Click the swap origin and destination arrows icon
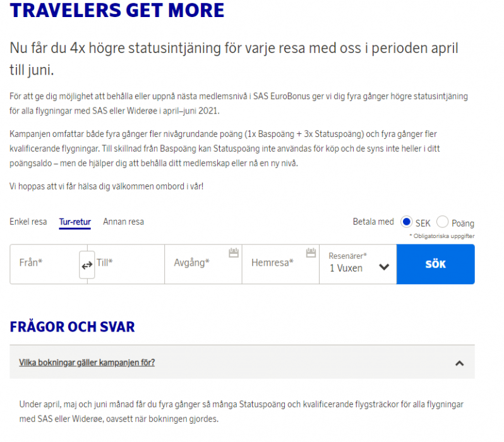504x442 pixels. tap(87, 266)
